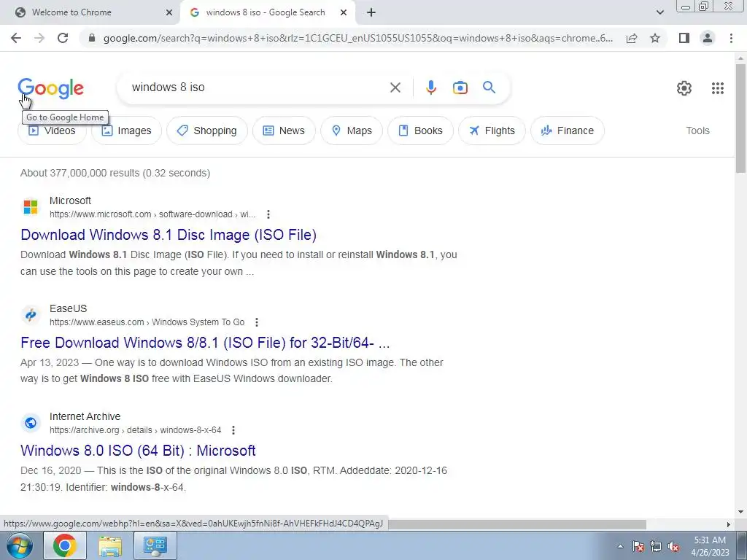Show hidden tray icons arrow

pyautogui.click(x=620, y=547)
